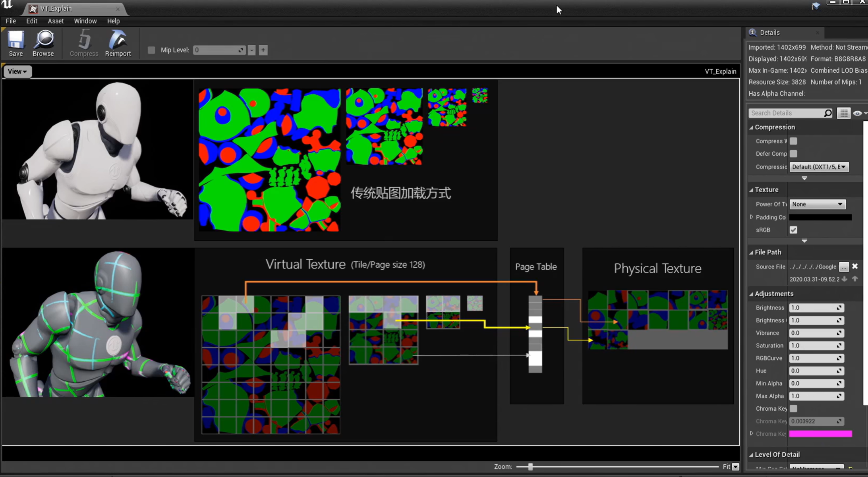The image size is (868, 477).
Task: Enable the Mip Level checkbox
Action: [151, 50]
